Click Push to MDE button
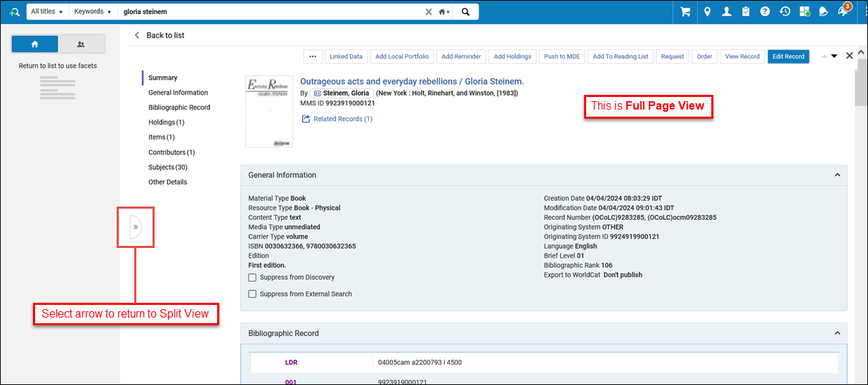Viewport: 868px width, 385px height. click(562, 56)
